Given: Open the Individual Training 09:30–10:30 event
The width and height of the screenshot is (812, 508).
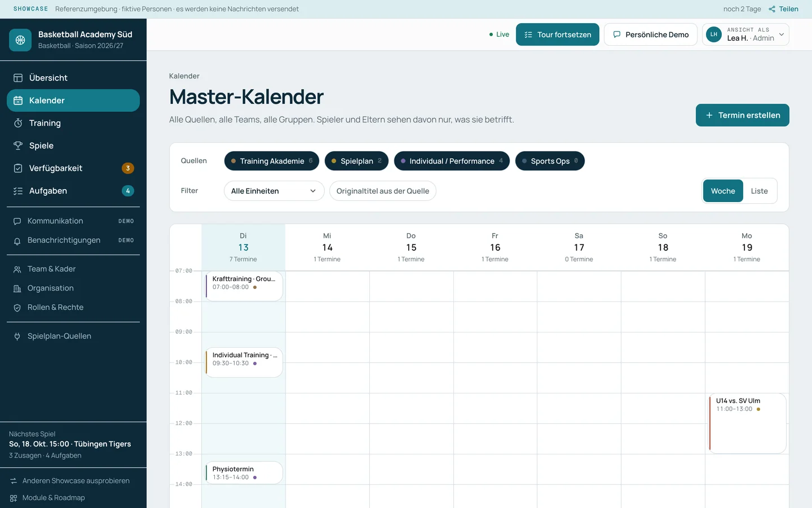Looking at the screenshot, I should [244, 362].
